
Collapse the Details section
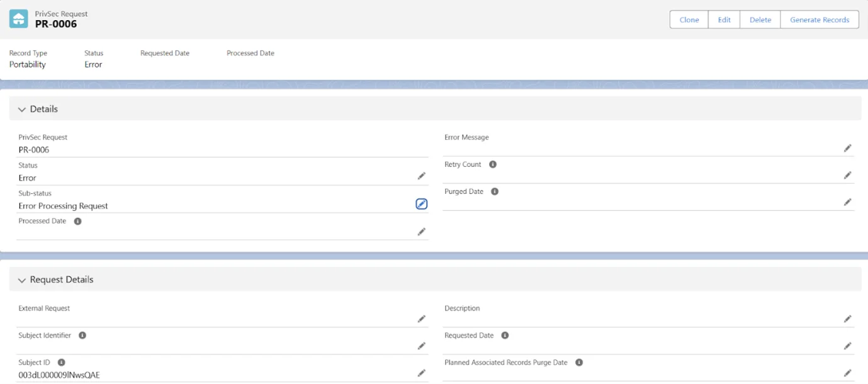[x=22, y=110]
